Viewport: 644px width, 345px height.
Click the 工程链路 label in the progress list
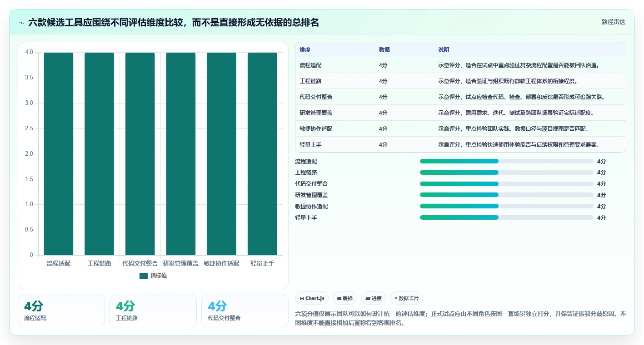(x=306, y=172)
